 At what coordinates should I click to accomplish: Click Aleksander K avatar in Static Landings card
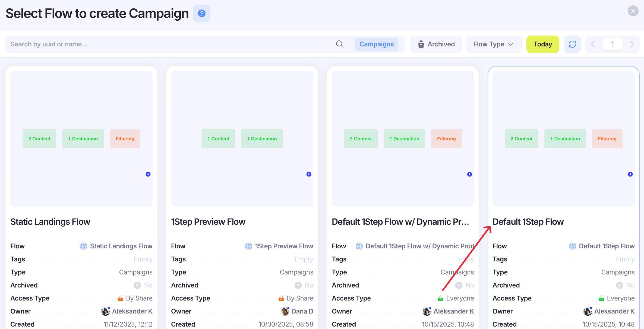coord(105,311)
